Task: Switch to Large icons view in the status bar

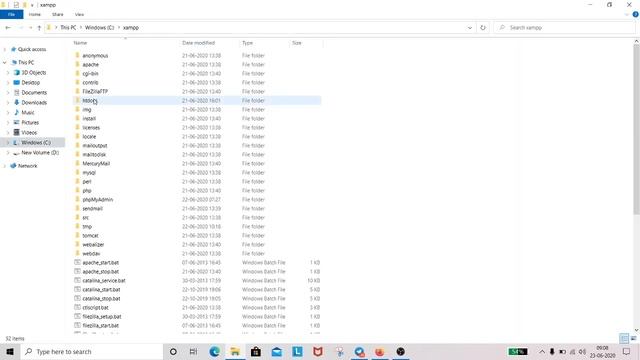Action: point(633,338)
